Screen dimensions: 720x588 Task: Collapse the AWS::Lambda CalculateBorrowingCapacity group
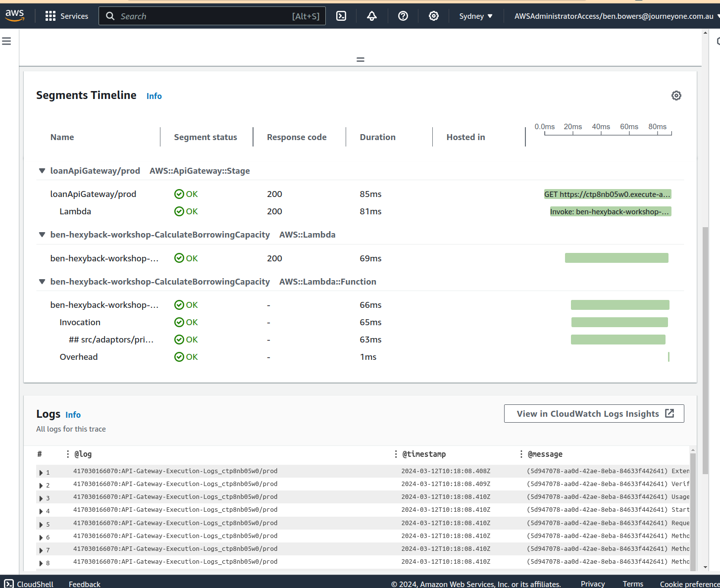pyautogui.click(x=42, y=235)
